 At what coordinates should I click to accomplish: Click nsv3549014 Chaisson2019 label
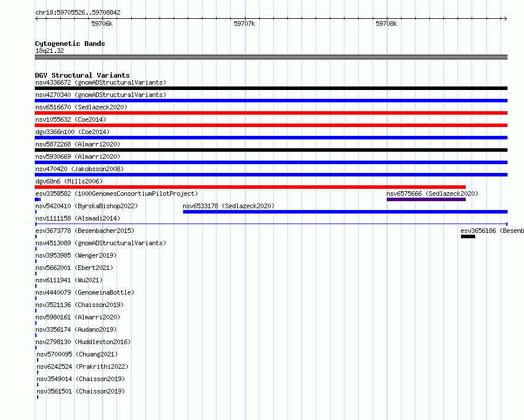coord(81,379)
